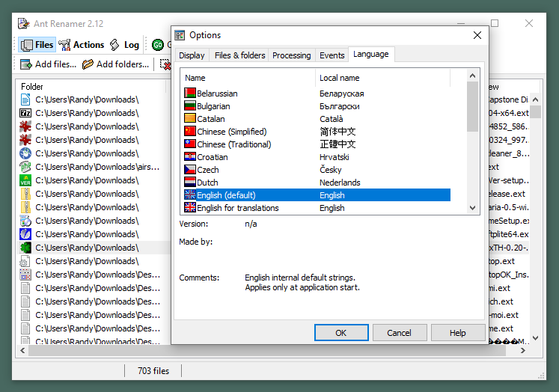Select the Dutch flag icon
The height and width of the screenshot is (392, 559).
[x=189, y=182]
